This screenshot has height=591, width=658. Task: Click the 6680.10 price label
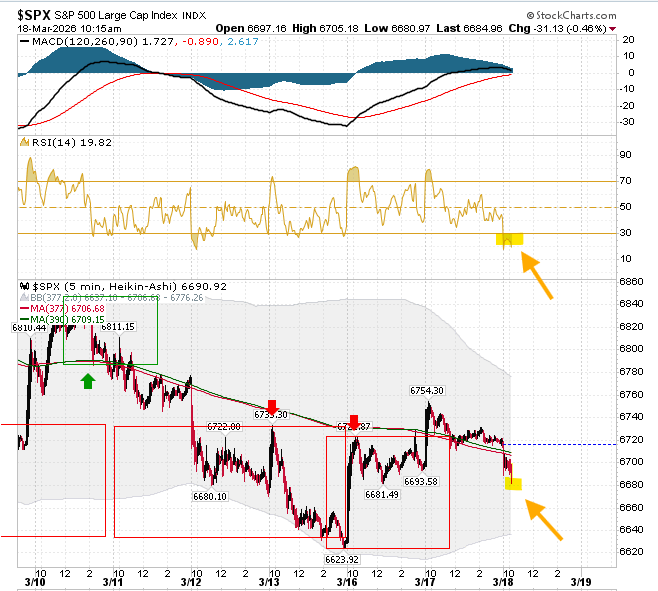210,497
